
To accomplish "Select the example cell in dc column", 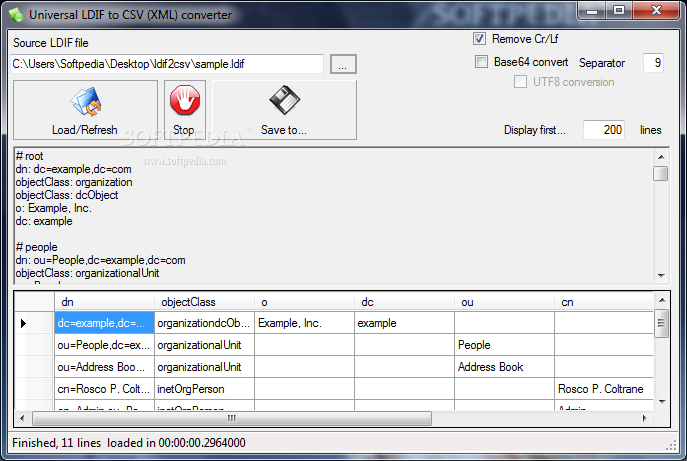I will tap(404, 323).
